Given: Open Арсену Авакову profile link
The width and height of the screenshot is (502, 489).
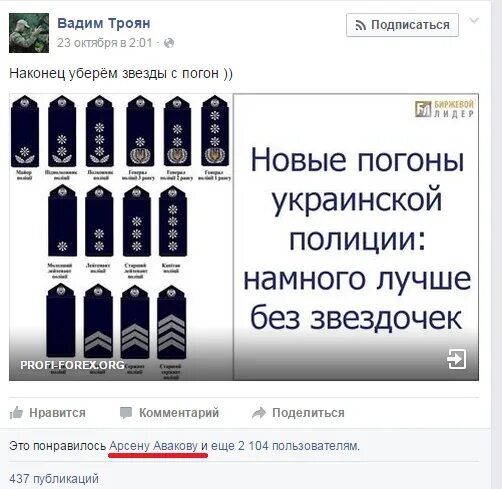Looking at the screenshot, I should 154,446.
